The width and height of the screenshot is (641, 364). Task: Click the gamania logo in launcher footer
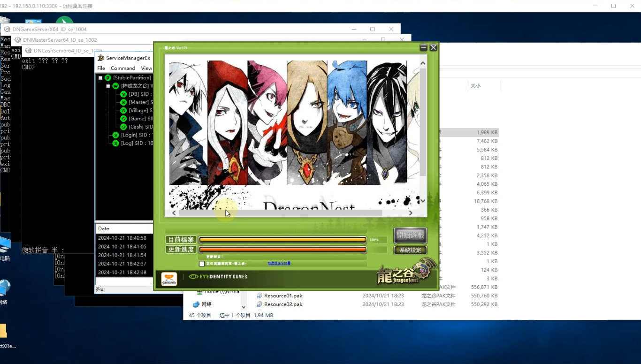coord(169,279)
